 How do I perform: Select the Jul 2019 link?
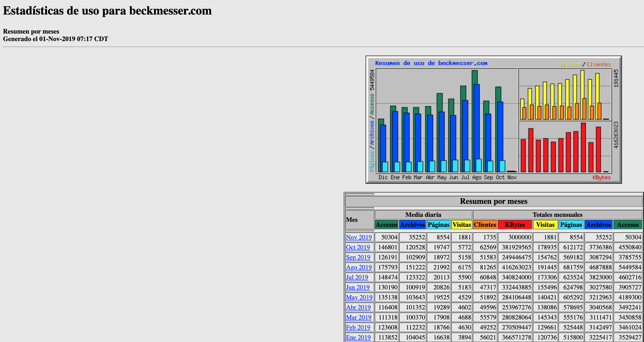pyautogui.click(x=357, y=277)
